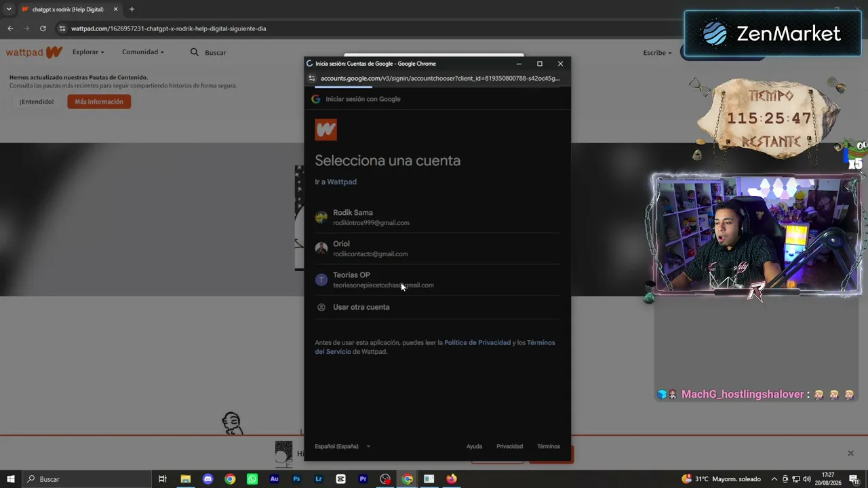Open the Comunidad dropdown menu
The height and width of the screenshot is (488, 868).
point(143,52)
